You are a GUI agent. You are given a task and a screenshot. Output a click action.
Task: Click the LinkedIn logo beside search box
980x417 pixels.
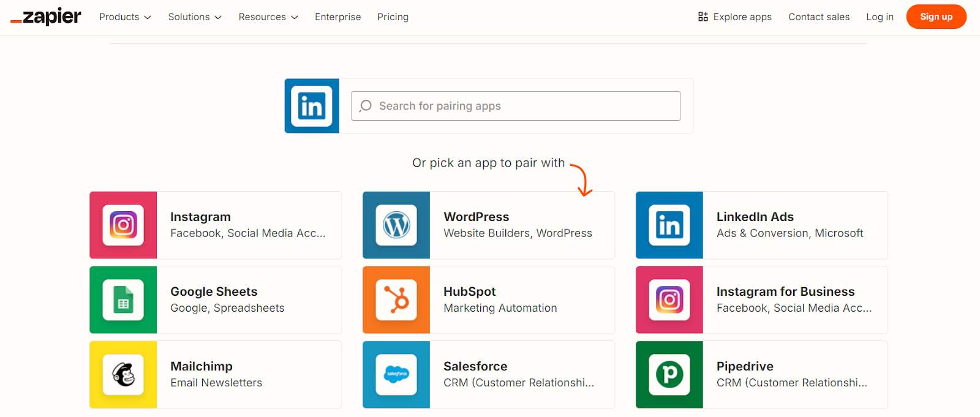[312, 106]
